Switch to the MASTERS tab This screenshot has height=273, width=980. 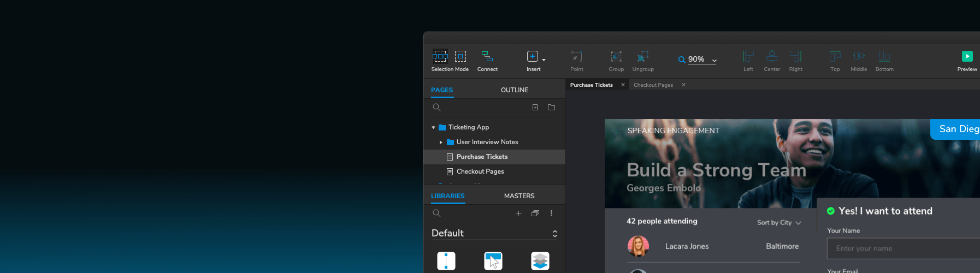point(519,196)
